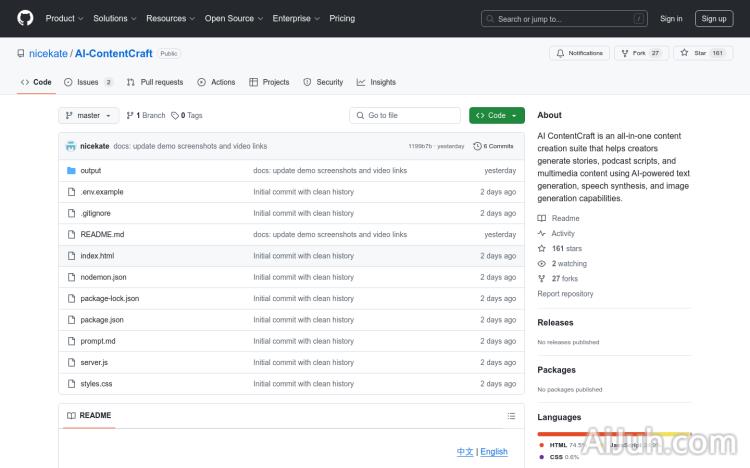Expand the Open Source menu
The image size is (750, 468).
(x=232, y=18)
